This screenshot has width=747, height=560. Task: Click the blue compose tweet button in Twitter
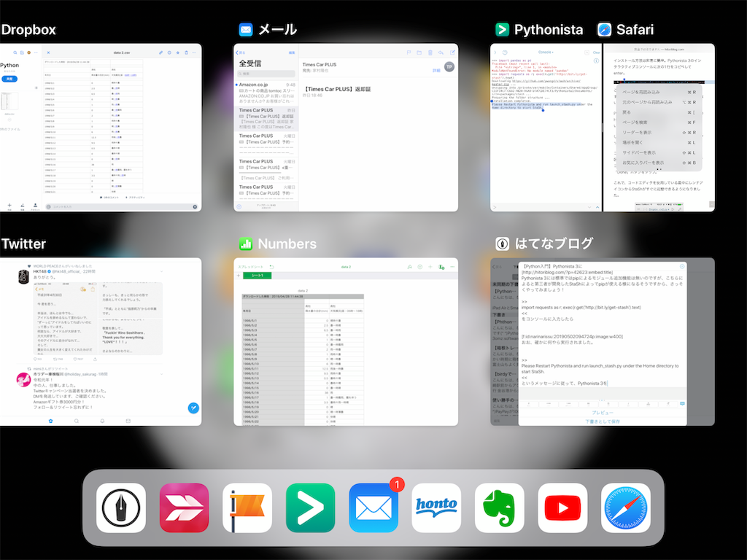click(x=193, y=408)
